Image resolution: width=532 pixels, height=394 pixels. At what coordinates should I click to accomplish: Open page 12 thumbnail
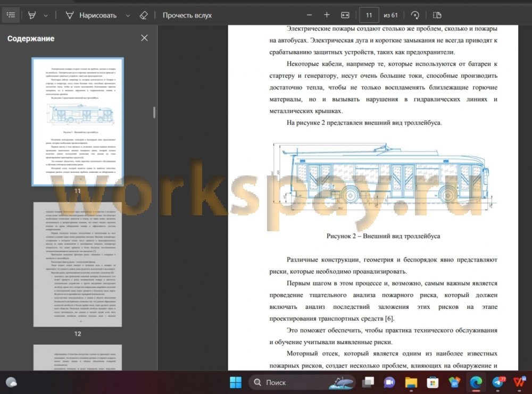(x=78, y=264)
